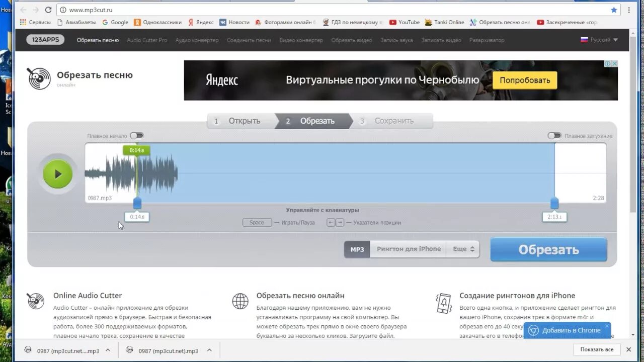Close the downloads bar
The height and width of the screenshot is (362, 644).
pyautogui.click(x=628, y=349)
